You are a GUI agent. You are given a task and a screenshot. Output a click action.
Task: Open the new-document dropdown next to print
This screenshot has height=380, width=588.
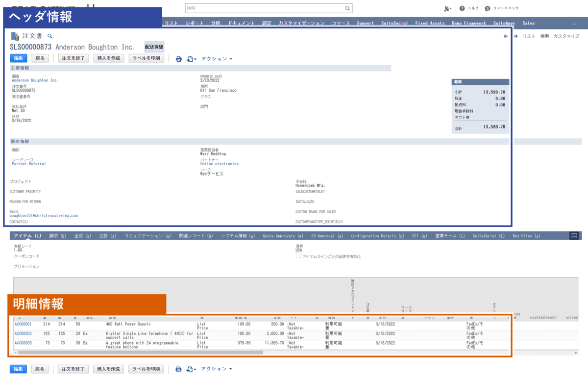(192, 59)
